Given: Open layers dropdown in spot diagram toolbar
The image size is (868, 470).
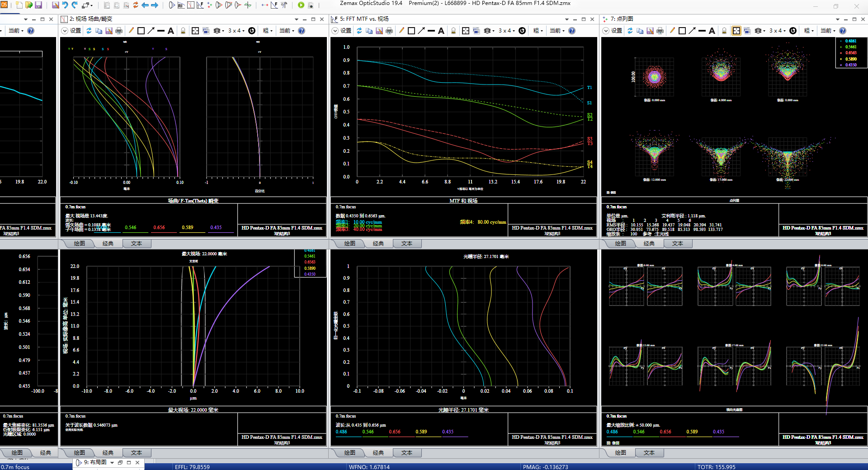Looking at the screenshot, I should pyautogui.click(x=760, y=31).
